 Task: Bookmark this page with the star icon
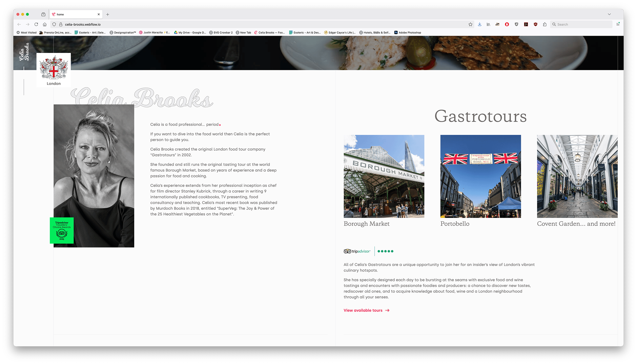[x=470, y=24]
